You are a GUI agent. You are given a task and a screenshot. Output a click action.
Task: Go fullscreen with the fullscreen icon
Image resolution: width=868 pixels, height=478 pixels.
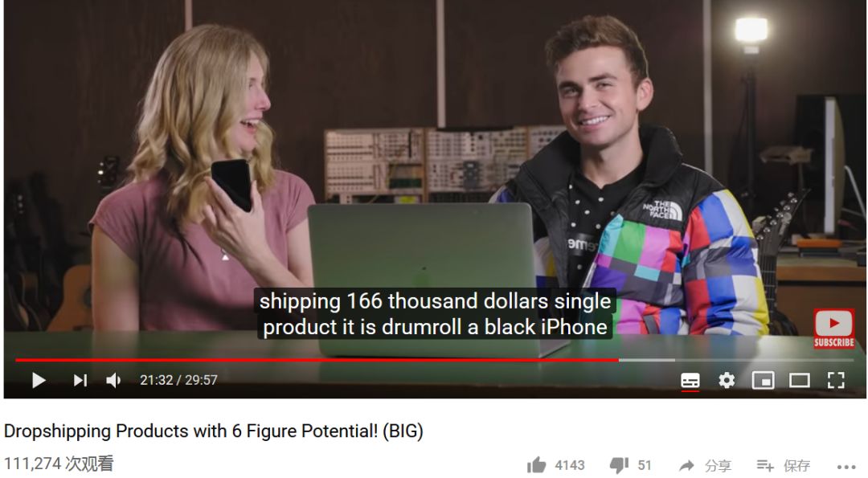[x=836, y=381]
